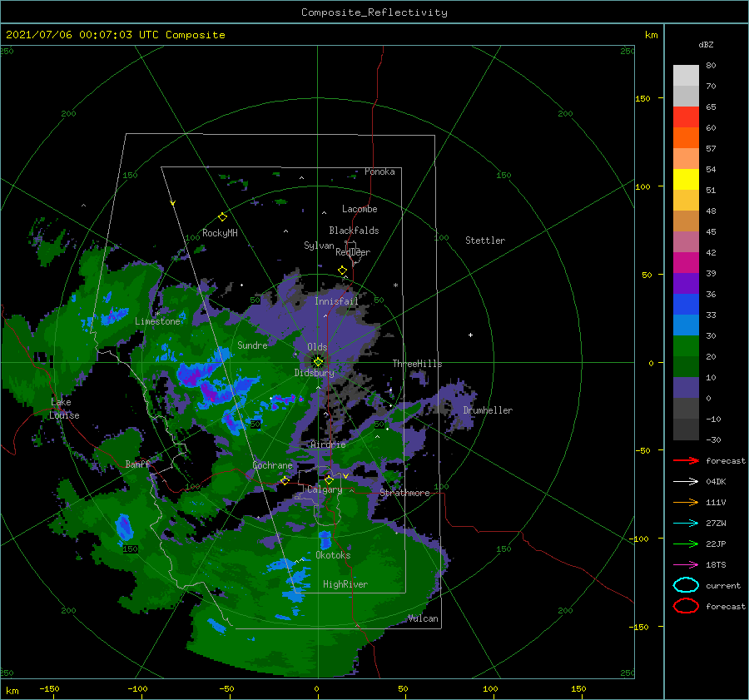Pick the bright green 20-30 dBZ swatch
Image resolution: width=749 pixels, height=700 pixels.
(x=686, y=345)
